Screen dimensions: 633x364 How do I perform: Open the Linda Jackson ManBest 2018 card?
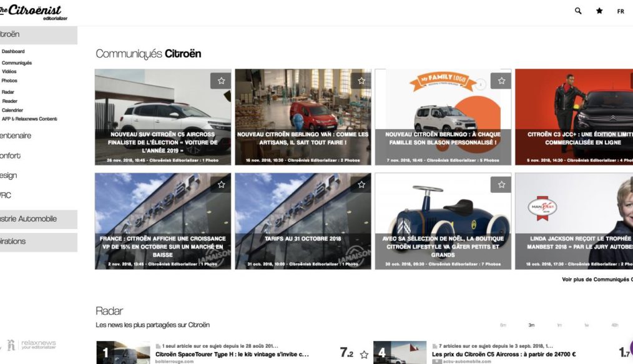[574, 221]
